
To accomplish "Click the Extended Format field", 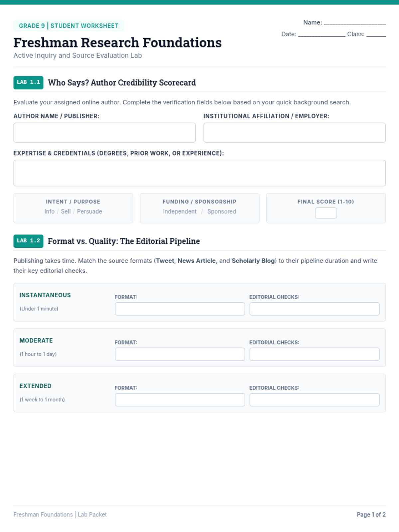I will click(180, 400).
